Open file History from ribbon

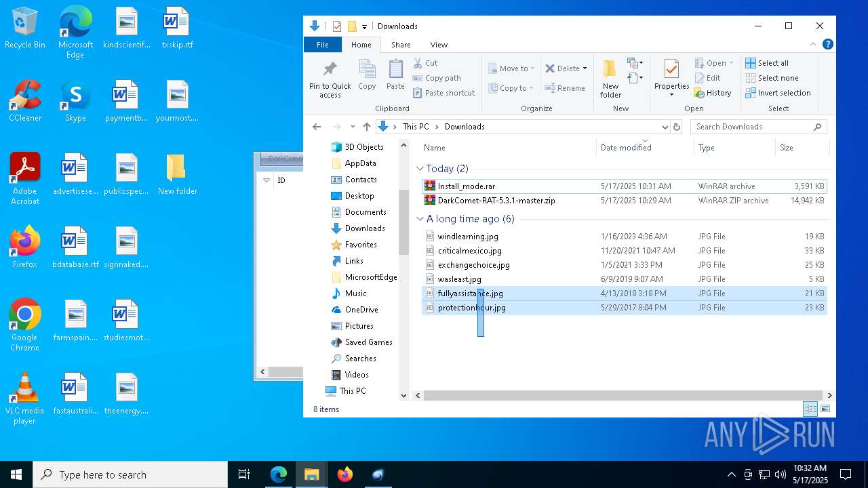pyautogui.click(x=713, y=93)
